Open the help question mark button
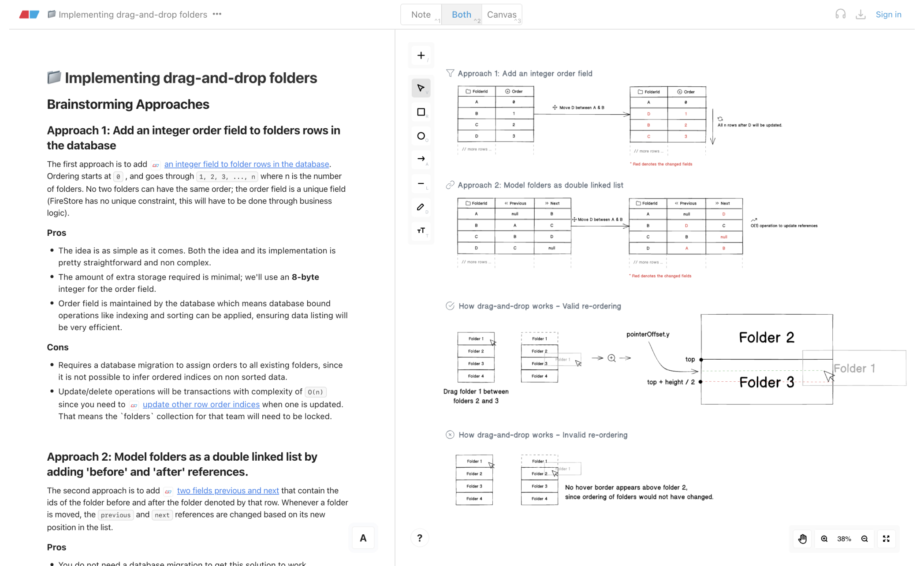924x566 pixels. (419, 538)
